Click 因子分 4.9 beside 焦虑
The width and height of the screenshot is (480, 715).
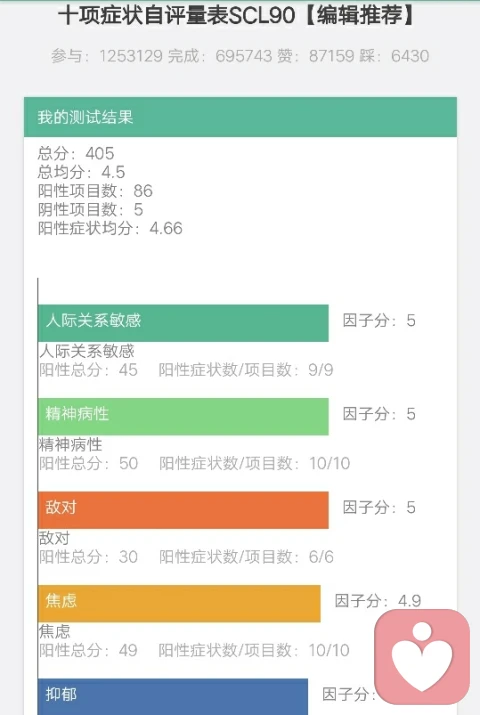click(378, 601)
